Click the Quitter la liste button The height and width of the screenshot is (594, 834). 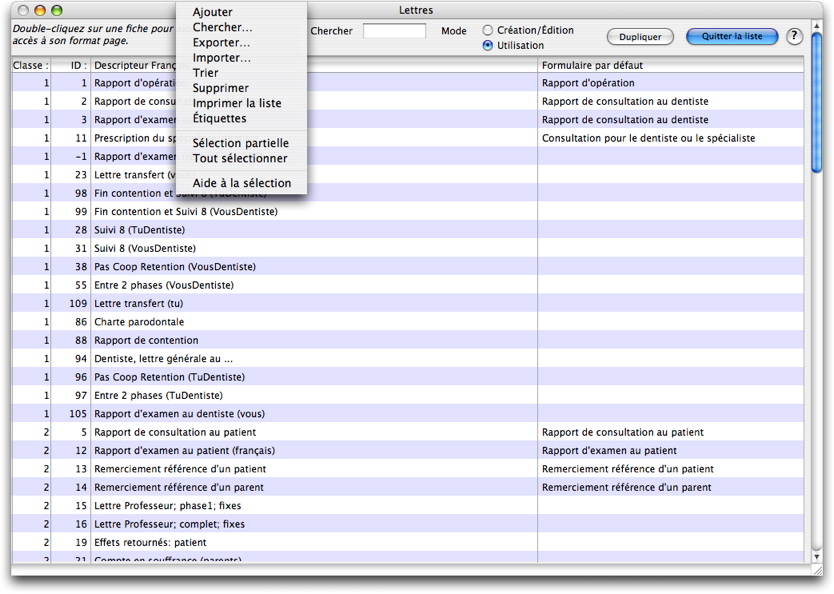(x=732, y=36)
